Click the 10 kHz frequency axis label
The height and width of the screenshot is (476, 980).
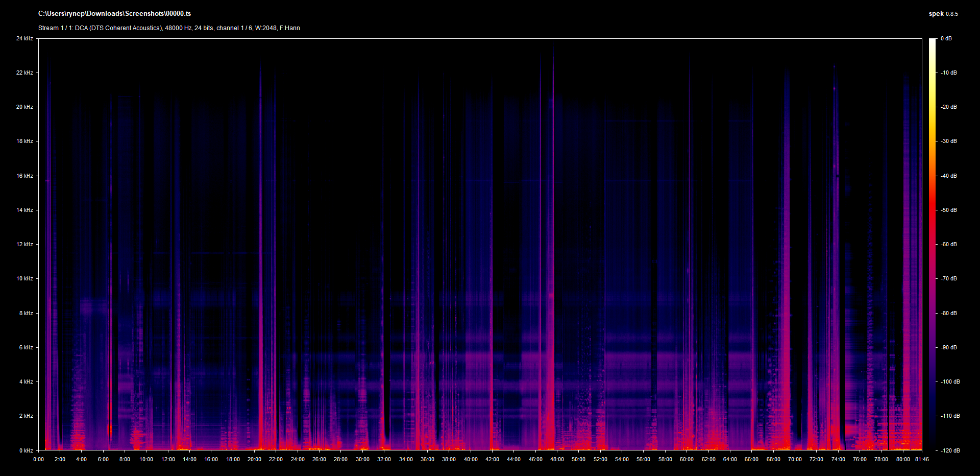(x=24, y=278)
